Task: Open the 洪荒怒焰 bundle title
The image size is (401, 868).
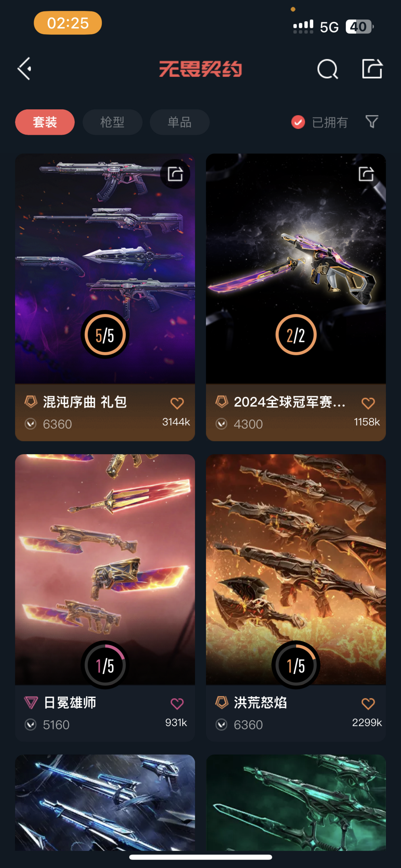Action: 260,703
